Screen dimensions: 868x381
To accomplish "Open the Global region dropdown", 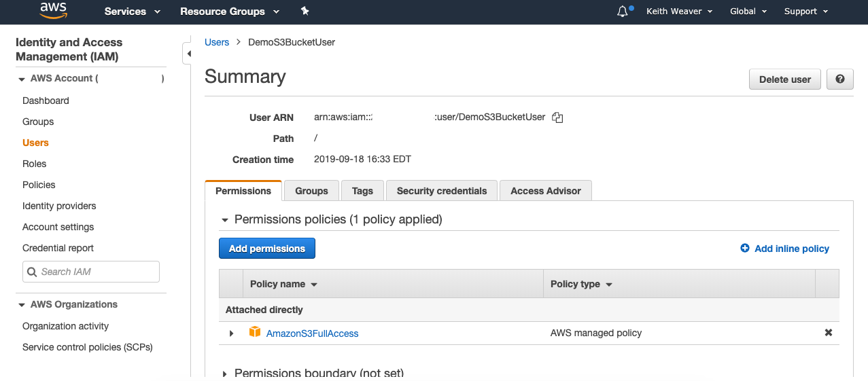I will [748, 12].
